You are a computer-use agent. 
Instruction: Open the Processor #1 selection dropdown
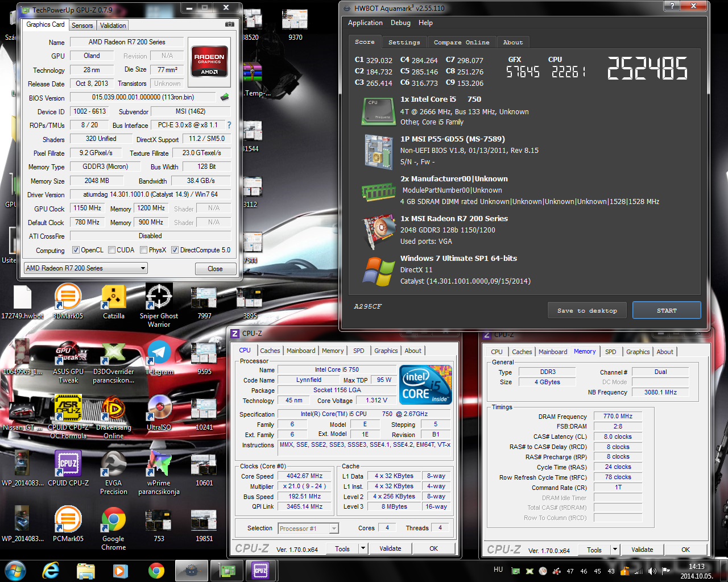308,529
